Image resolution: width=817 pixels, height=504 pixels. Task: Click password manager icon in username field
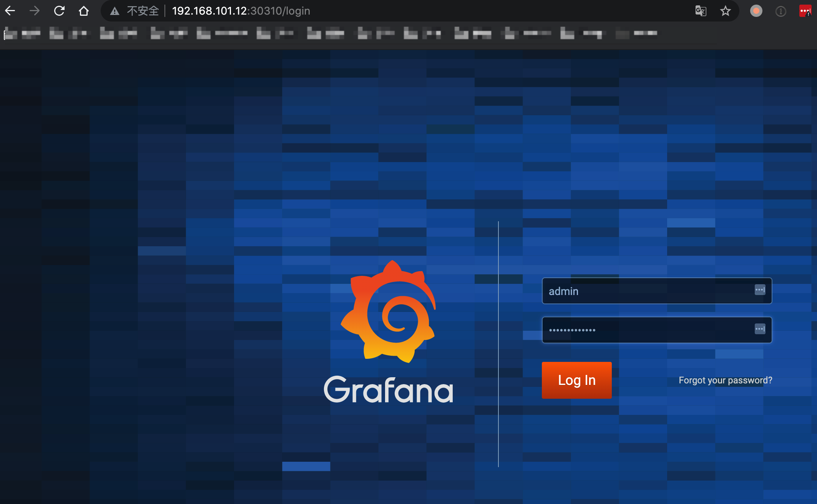(760, 290)
